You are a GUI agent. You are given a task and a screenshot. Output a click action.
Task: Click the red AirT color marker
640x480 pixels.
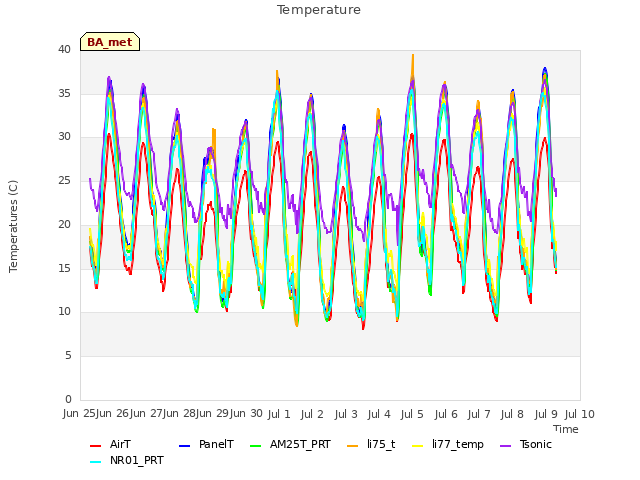click(x=95, y=446)
